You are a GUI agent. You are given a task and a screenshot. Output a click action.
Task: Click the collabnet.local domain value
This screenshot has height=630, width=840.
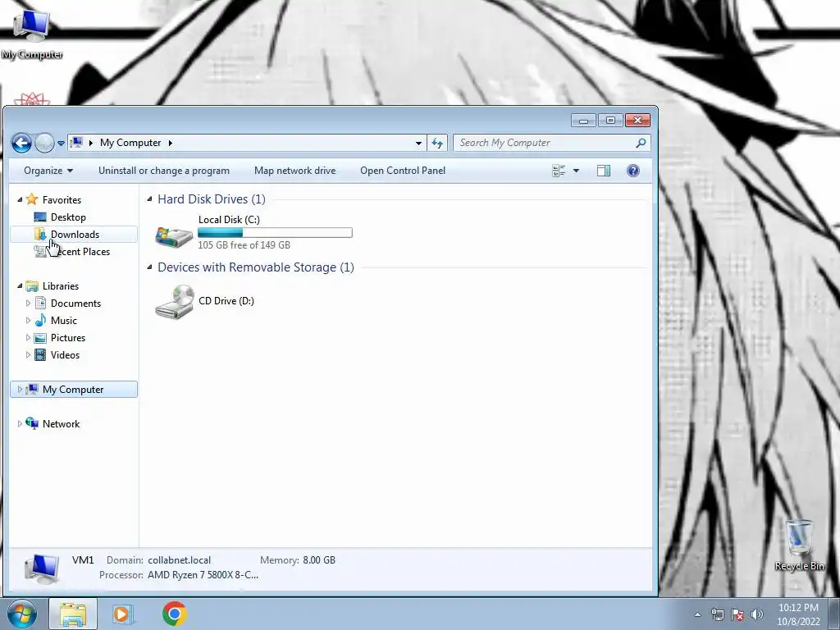click(180, 560)
